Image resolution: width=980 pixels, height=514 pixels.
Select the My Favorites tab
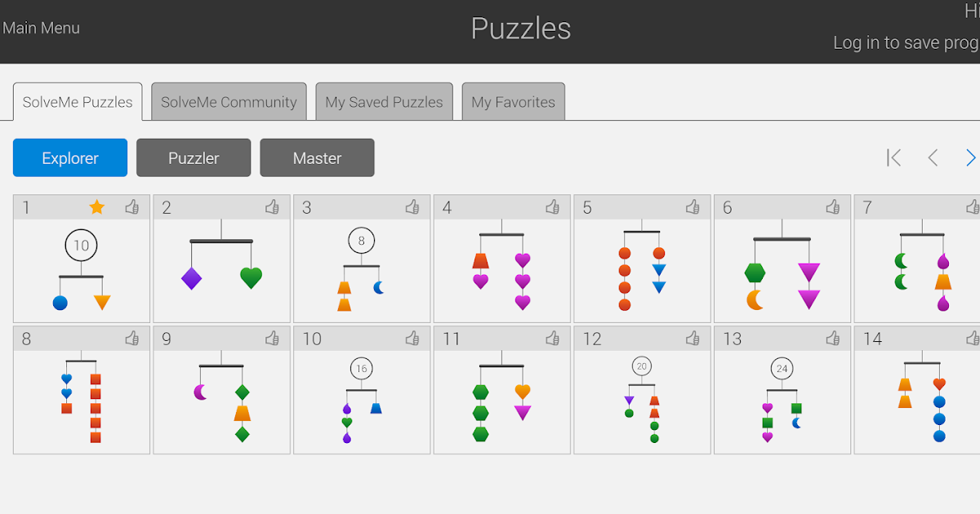513,102
